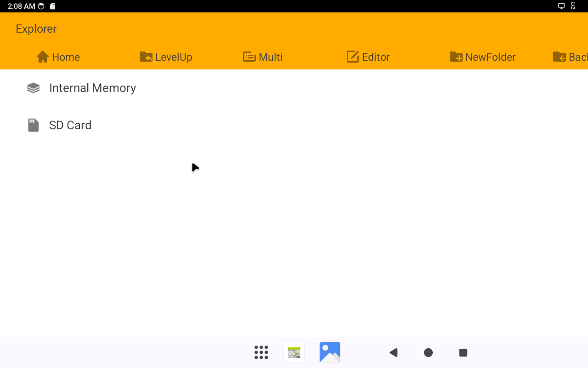The height and width of the screenshot is (368, 588).
Task: Click the SD Card chip icon
Action: [34, 125]
